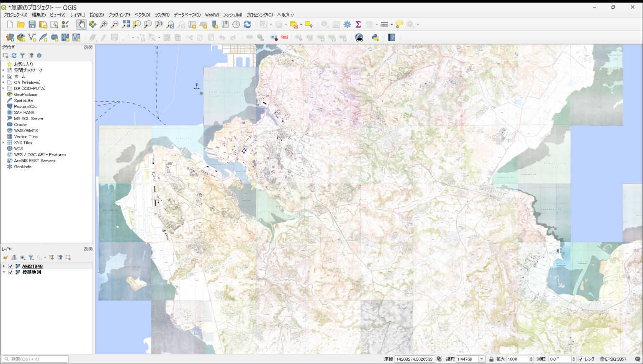Click the Statistical Summary sigma icon
Image resolution: width=643 pixels, height=364 pixels.
pos(358,24)
